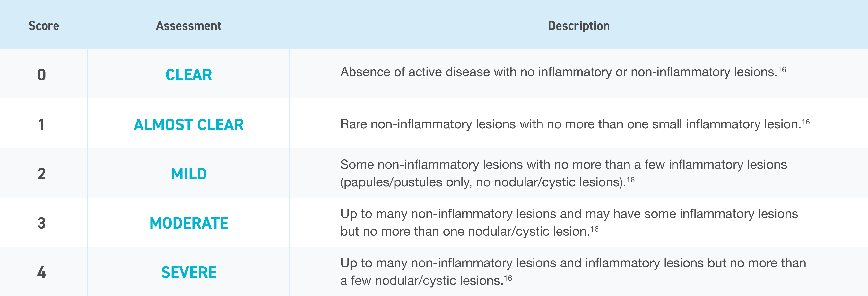Open reference 16 in the CLEAR row
This screenshot has width=868, height=296.
click(782, 70)
